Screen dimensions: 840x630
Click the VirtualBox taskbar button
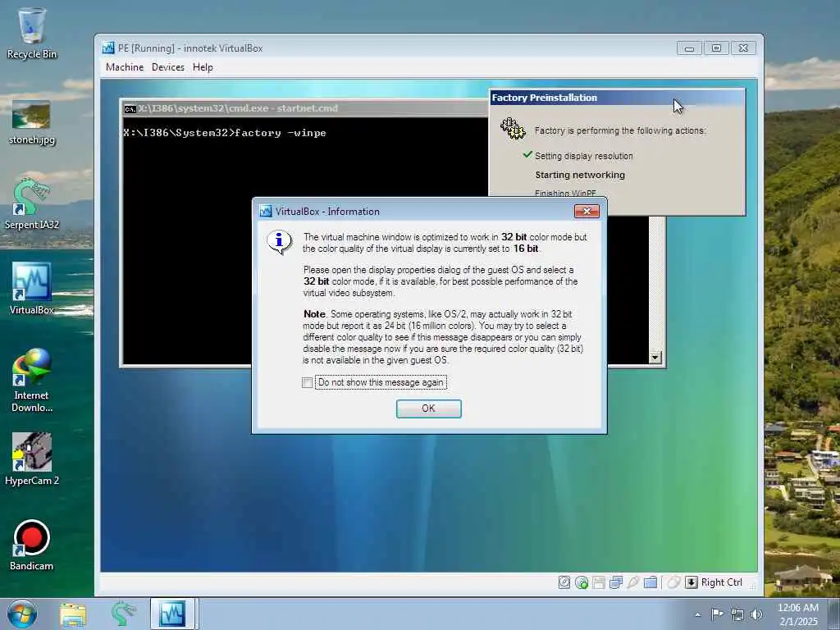173,614
